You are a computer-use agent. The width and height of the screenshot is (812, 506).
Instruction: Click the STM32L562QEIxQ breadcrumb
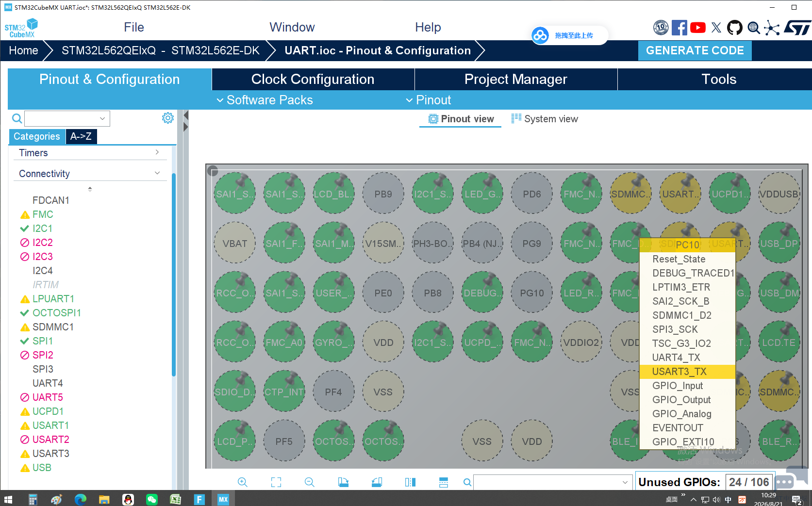point(161,50)
